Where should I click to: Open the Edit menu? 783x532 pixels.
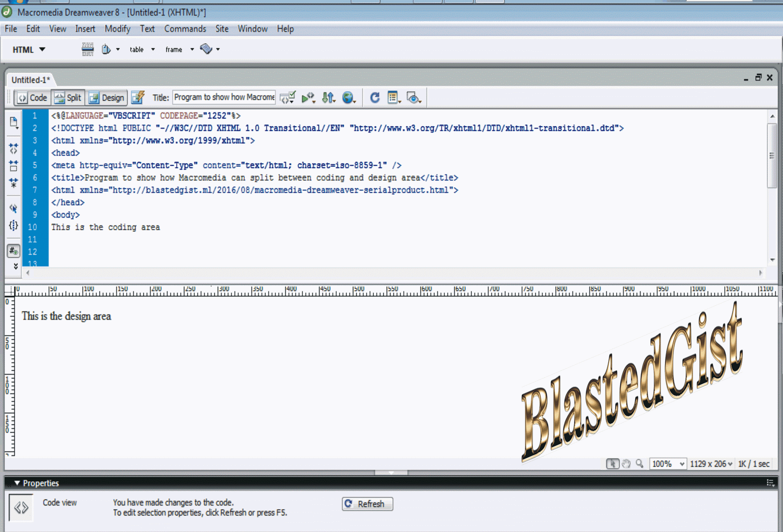point(33,29)
